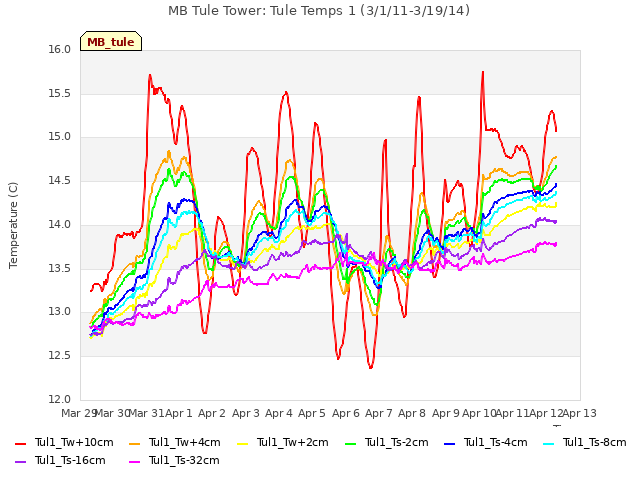
Task: Click the 12.5 y-axis tick label
Action: tap(60, 356)
